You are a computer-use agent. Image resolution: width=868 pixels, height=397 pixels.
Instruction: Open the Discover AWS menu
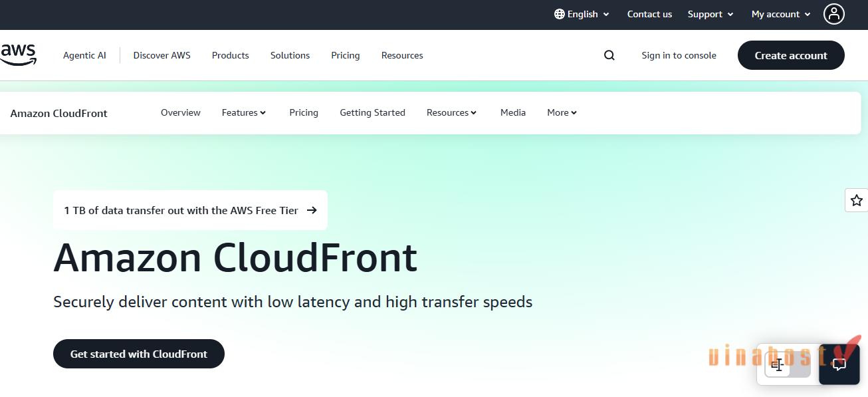coord(162,55)
